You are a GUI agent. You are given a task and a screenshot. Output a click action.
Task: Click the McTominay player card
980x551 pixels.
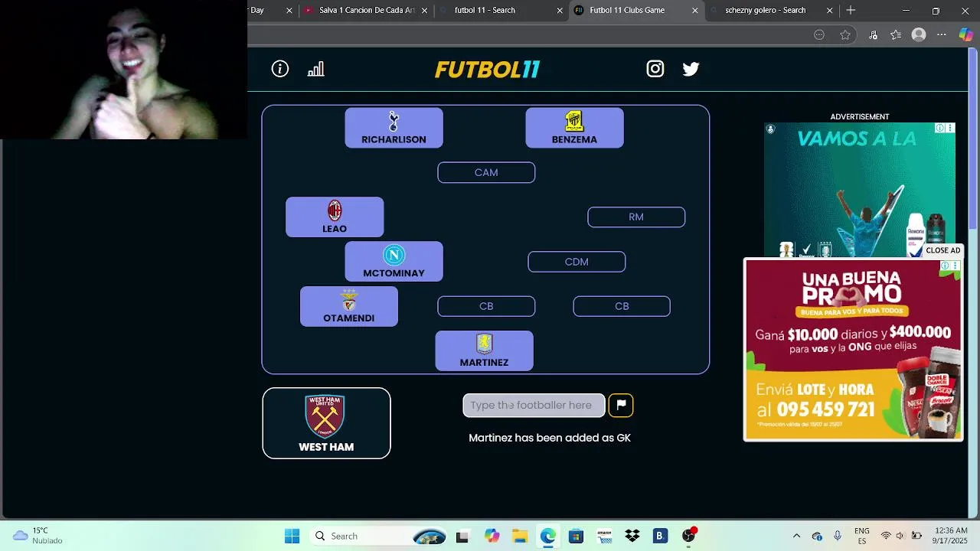tap(394, 262)
